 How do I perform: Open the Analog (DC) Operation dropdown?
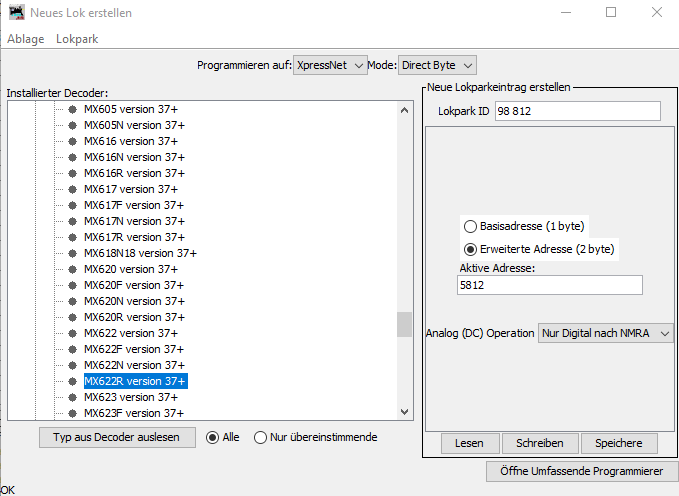pyautogui.click(x=605, y=333)
